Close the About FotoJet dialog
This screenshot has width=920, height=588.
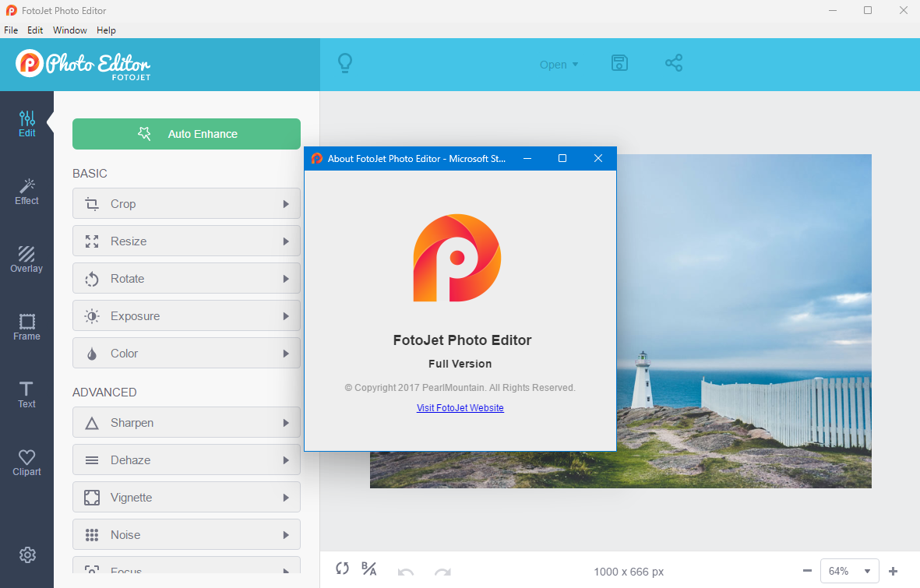(597, 158)
